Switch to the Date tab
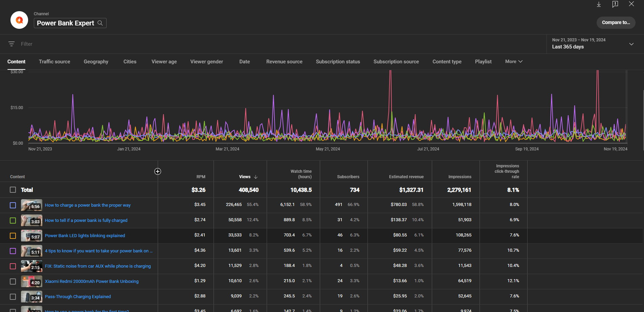The image size is (644, 312). pos(245,62)
